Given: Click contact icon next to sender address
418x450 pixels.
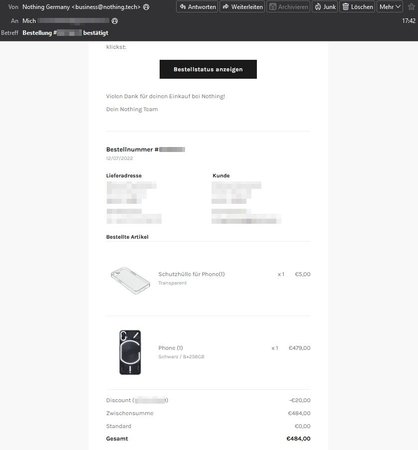Looking at the screenshot, I should pos(146,7).
